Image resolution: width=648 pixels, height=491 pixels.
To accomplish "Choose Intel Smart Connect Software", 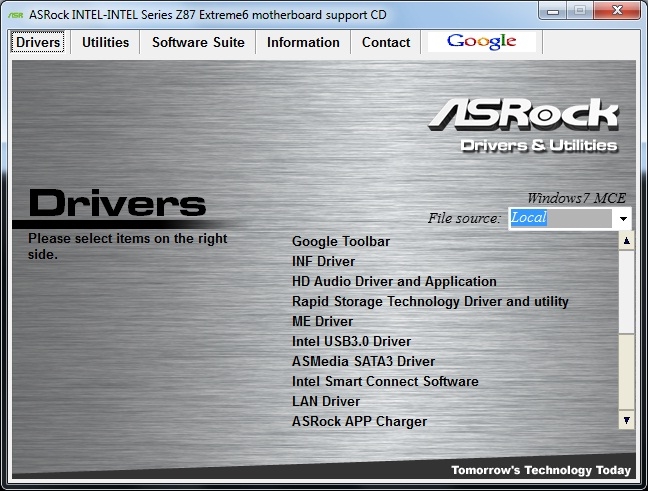I will click(x=385, y=381).
